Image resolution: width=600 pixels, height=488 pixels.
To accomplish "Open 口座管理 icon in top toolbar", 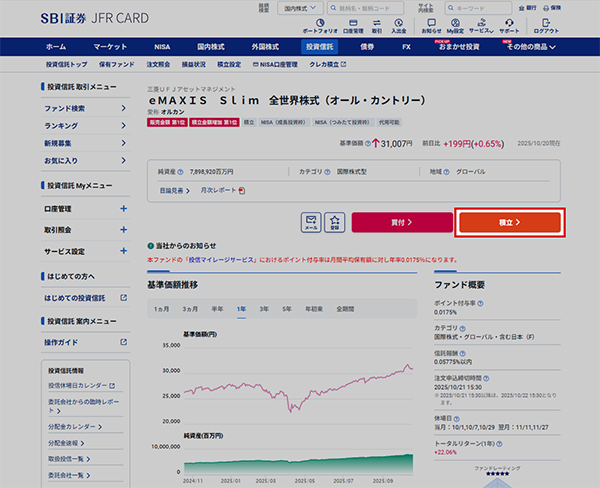I will [x=353, y=27].
